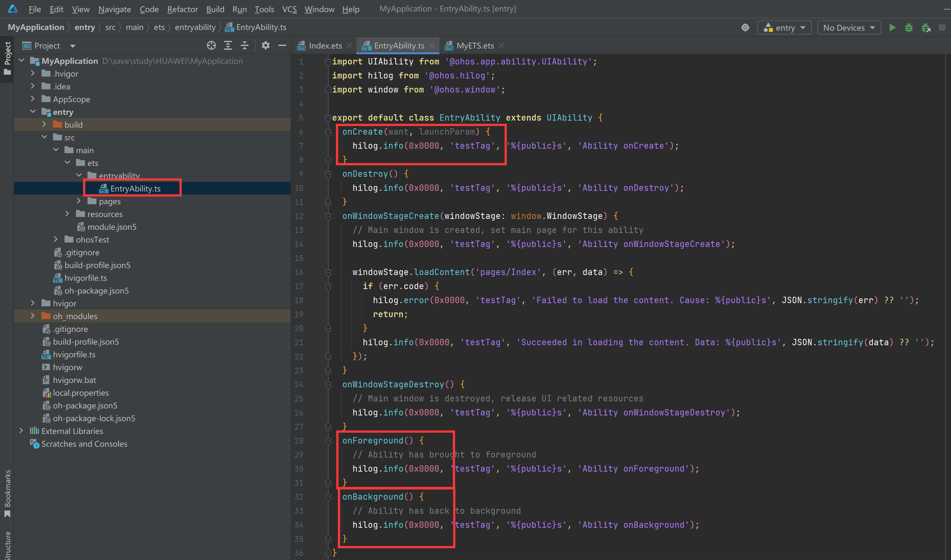This screenshot has height=560, width=951.
Task: Expand the oh_modules folder
Action: 33,316
